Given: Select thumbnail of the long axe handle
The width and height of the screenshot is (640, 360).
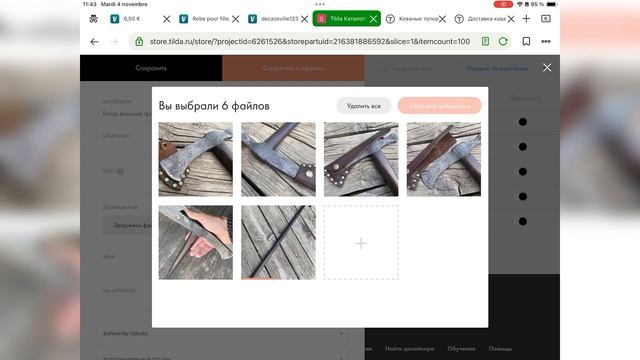Looking at the screenshot, I should click(278, 242).
